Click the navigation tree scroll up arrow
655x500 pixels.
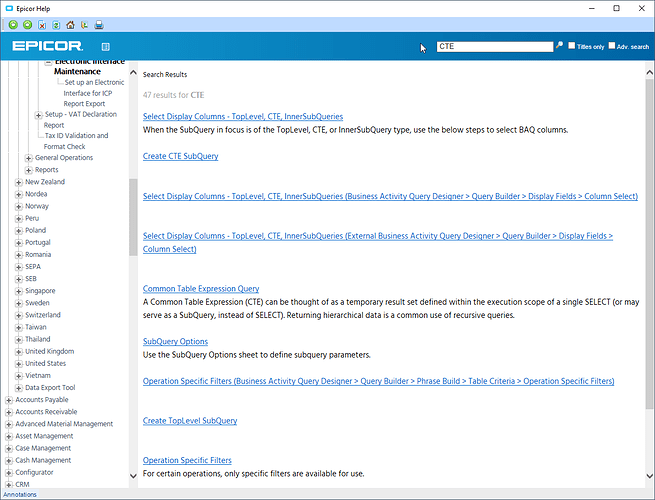[133, 73]
